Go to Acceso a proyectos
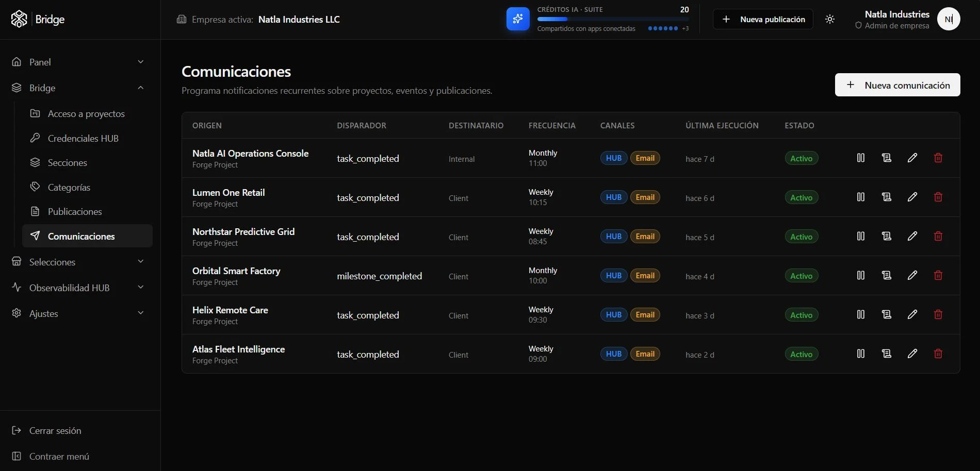Viewport: 980px width, 471px height. pos(88,113)
